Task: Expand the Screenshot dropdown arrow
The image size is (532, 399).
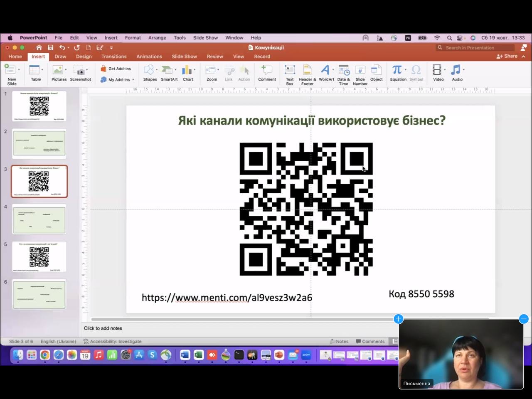Action: 87,69
